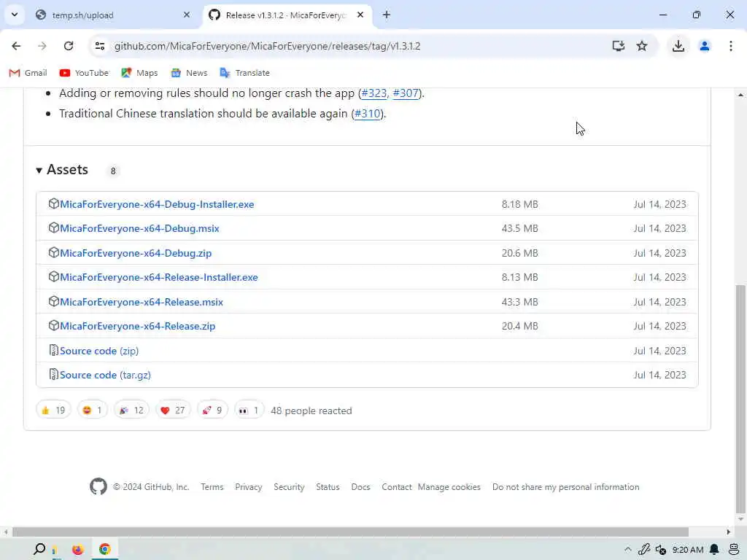Switch to the temp.sh/upload tab
747x560 pixels.
[x=113, y=15]
